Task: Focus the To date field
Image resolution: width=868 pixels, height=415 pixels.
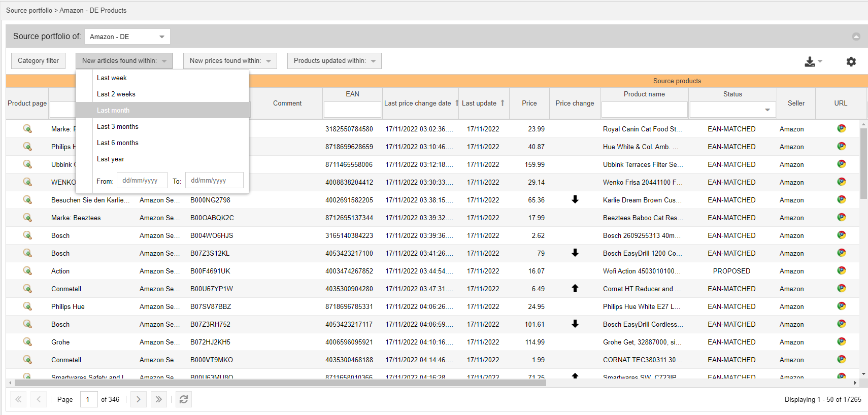Action: pyautogui.click(x=214, y=180)
